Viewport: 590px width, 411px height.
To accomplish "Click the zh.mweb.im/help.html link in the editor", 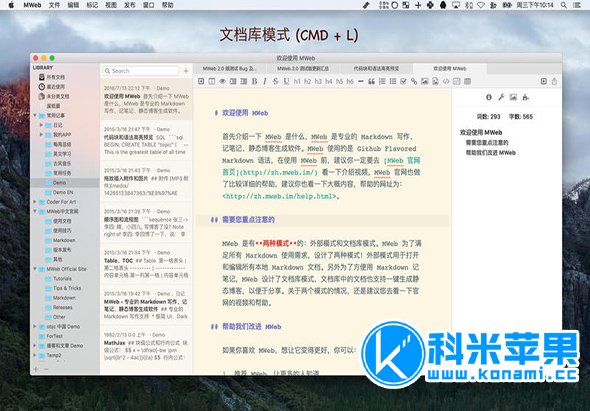I will click(x=279, y=196).
